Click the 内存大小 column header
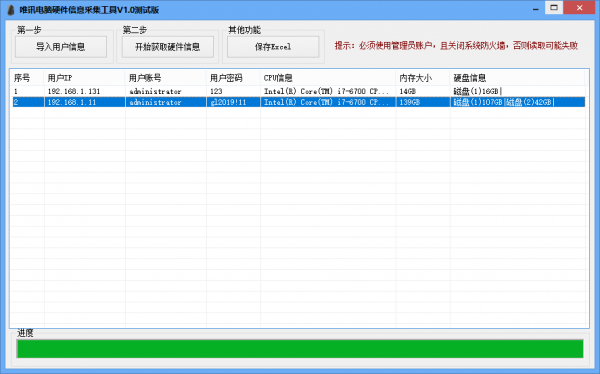The image size is (600, 374). [x=423, y=78]
